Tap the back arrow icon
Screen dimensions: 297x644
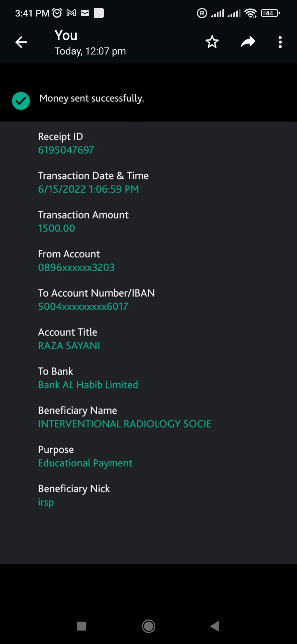coord(21,42)
